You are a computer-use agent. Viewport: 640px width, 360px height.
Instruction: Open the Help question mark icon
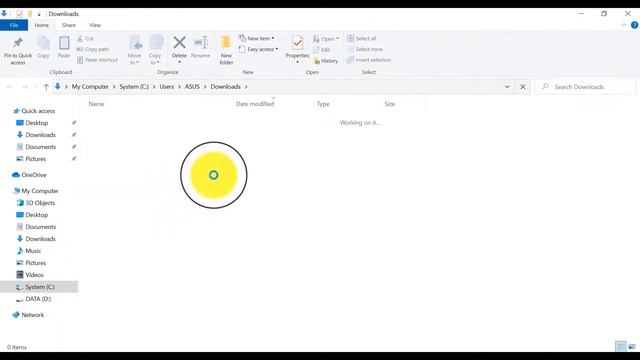(634, 25)
